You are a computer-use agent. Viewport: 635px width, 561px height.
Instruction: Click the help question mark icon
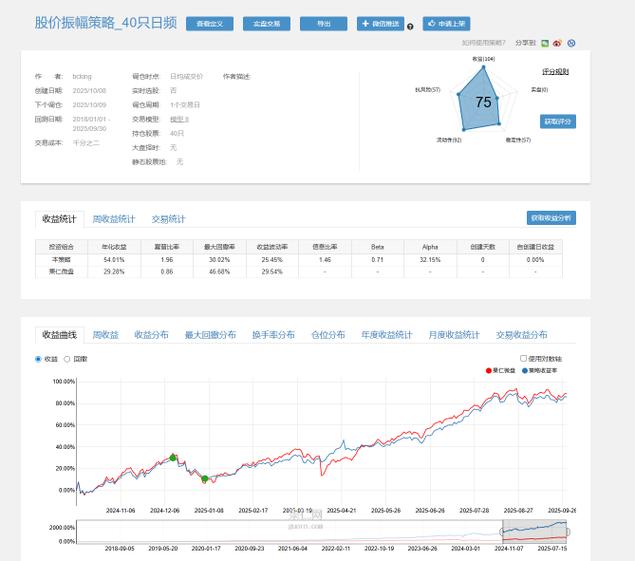(x=410, y=26)
